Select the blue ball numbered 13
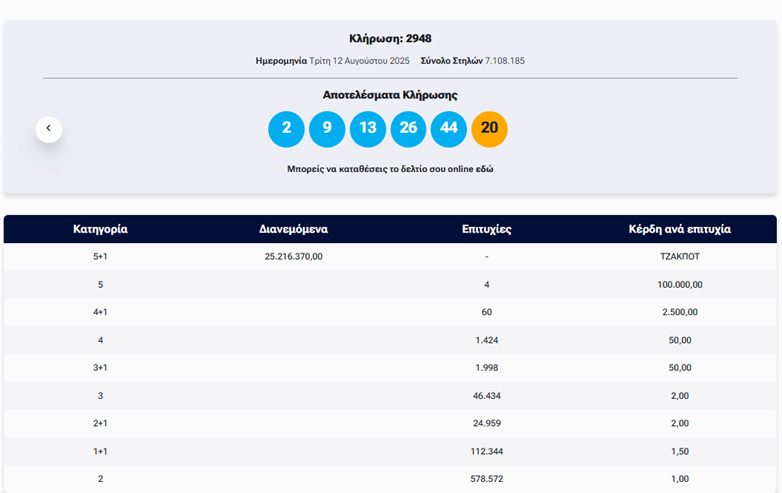 pos(367,129)
